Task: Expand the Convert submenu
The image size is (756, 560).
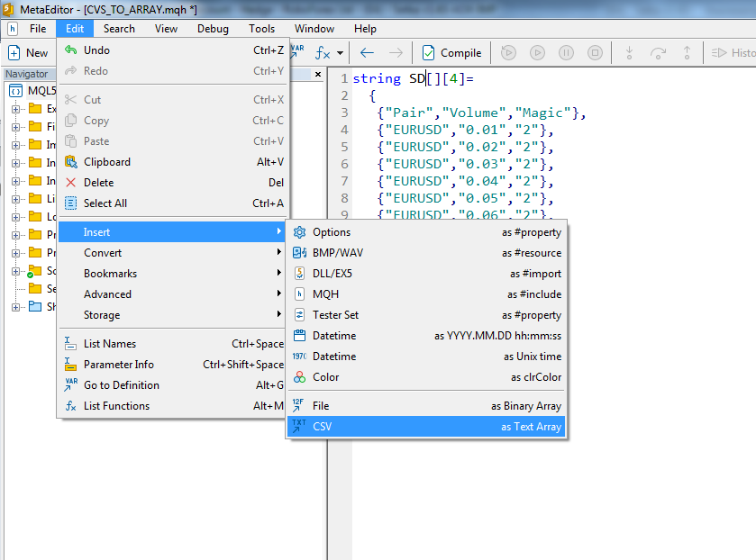Action: pyautogui.click(x=173, y=253)
